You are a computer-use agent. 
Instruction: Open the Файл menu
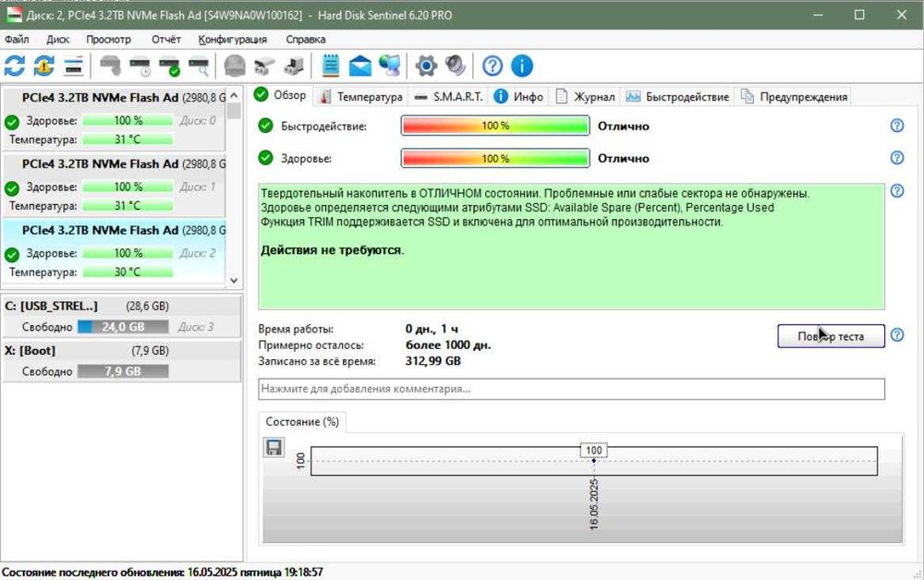pos(17,40)
